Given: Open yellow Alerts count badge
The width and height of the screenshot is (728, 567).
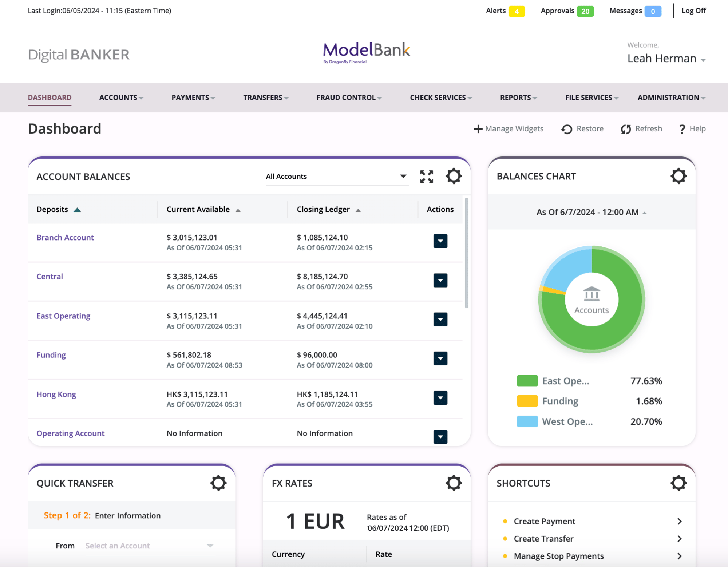Looking at the screenshot, I should point(517,11).
